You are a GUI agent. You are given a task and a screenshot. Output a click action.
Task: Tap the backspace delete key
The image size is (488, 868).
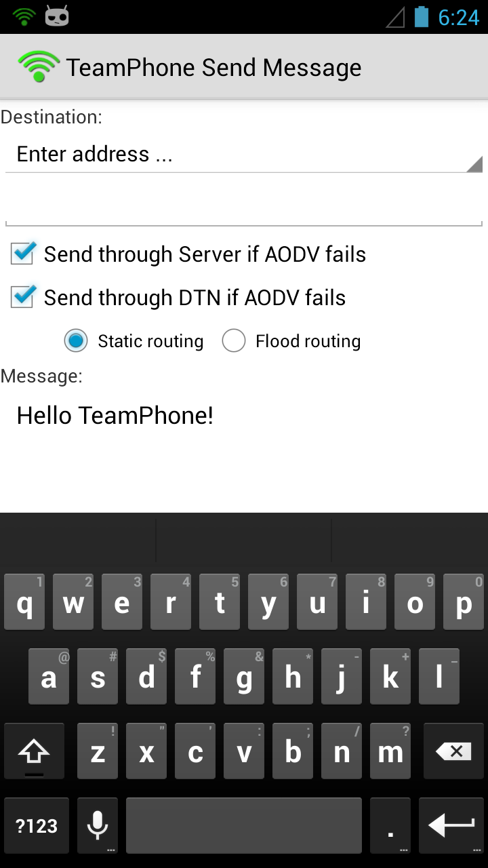[x=453, y=751]
